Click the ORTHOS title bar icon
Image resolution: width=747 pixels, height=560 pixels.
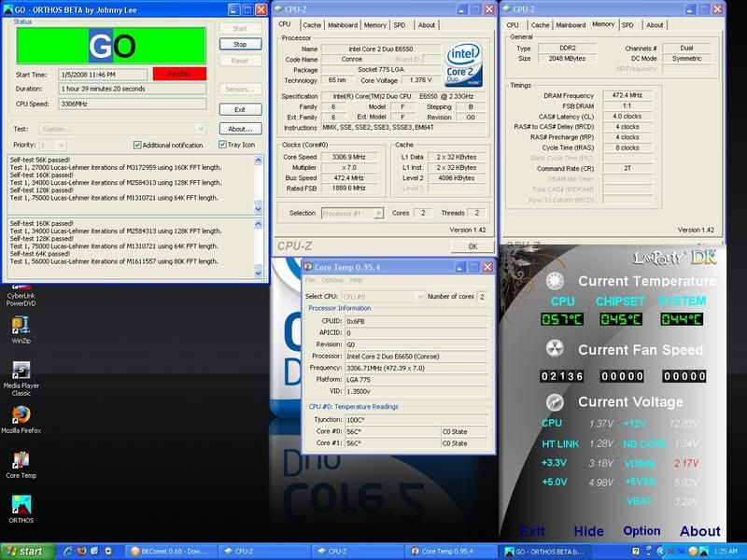(x=7, y=9)
